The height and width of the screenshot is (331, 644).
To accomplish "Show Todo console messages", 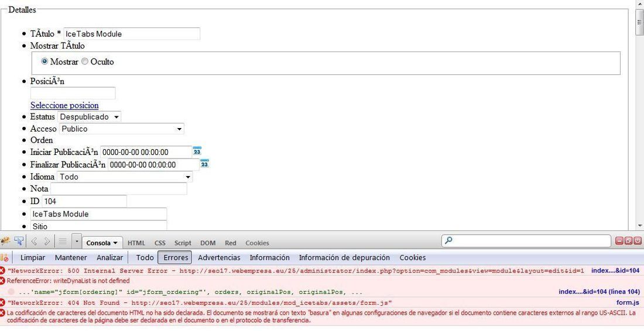I will [x=145, y=257].
